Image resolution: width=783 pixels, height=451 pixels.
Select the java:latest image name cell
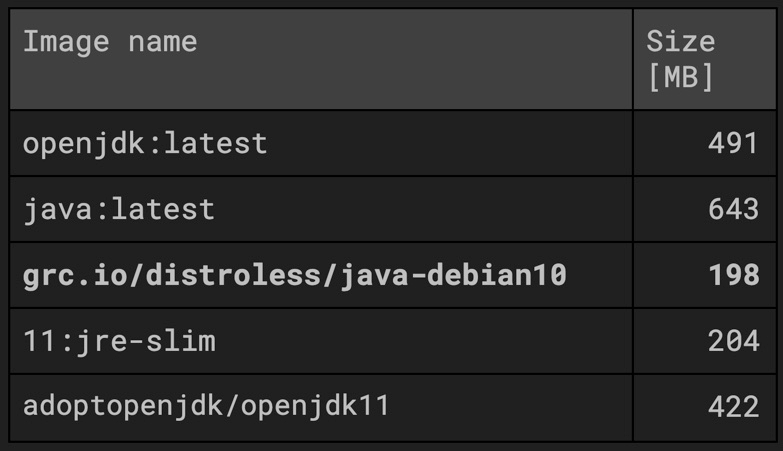click(119, 209)
